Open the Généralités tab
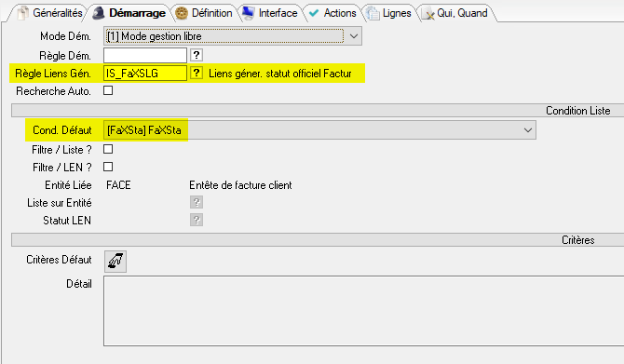This screenshot has width=624, height=364. 50,13
